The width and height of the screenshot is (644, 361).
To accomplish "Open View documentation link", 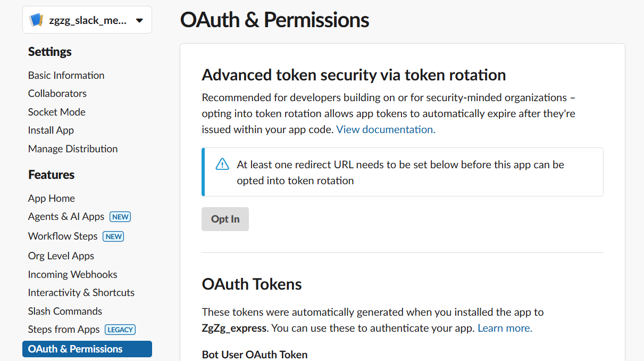I will [x=386, y=129].
